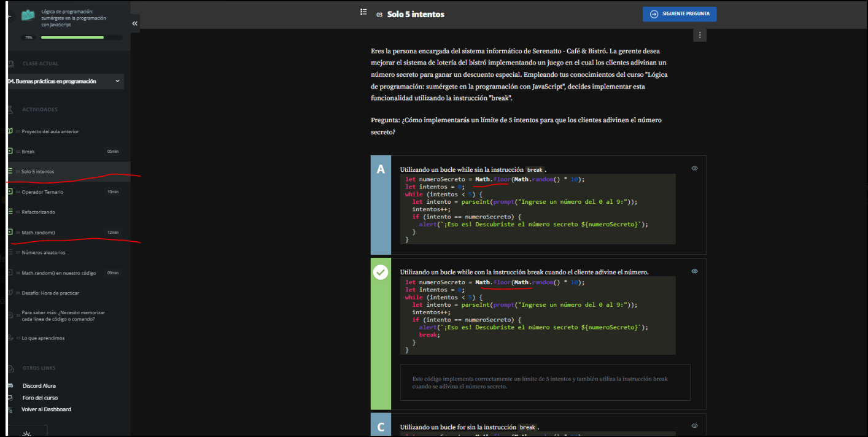Expand the 04. Buenas prácticas en programación dropdown
Image resolution: width=868 pixels, height=437 pixels.
pos(65,81)
